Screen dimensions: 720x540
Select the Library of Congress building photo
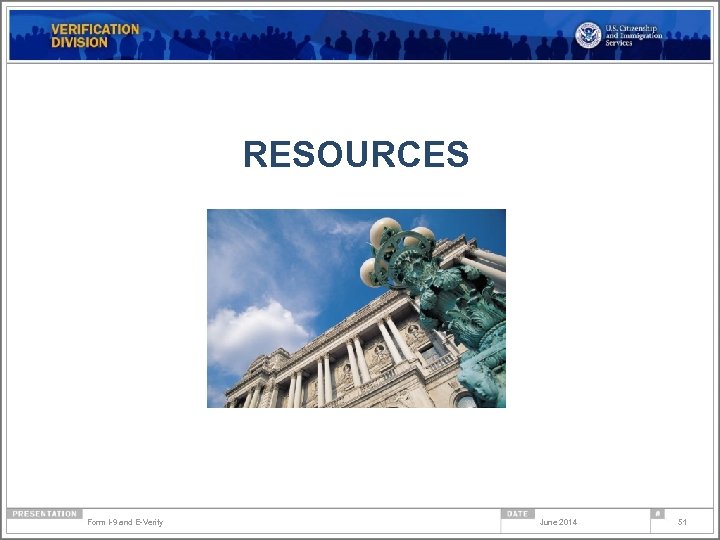tap(356, 309)
